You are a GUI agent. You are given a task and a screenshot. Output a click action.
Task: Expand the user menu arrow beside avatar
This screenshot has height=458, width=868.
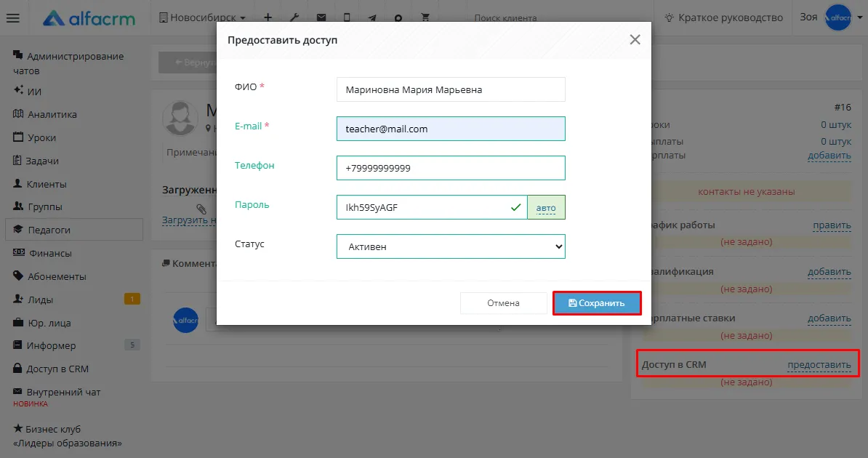click(860, 17)
